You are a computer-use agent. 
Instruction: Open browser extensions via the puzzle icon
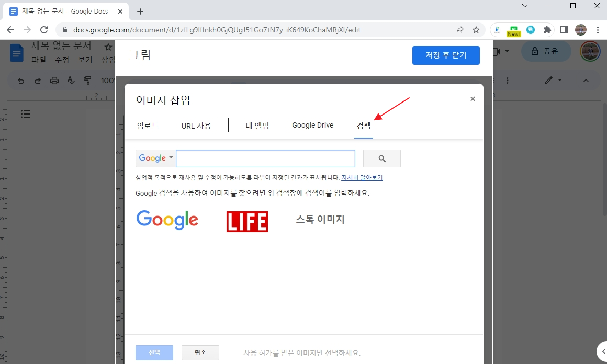pos(547,30)
